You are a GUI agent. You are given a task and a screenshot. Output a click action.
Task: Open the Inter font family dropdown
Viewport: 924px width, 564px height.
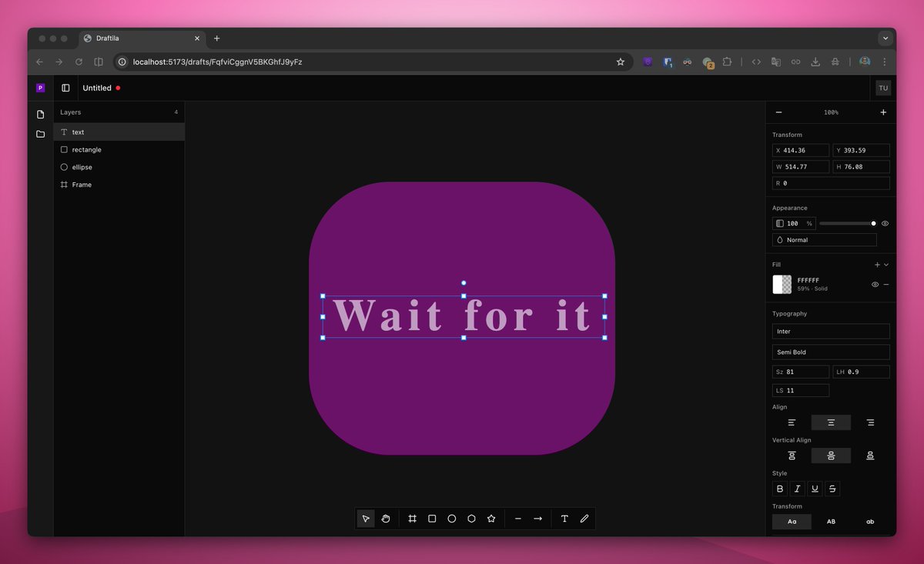(831, 332)
